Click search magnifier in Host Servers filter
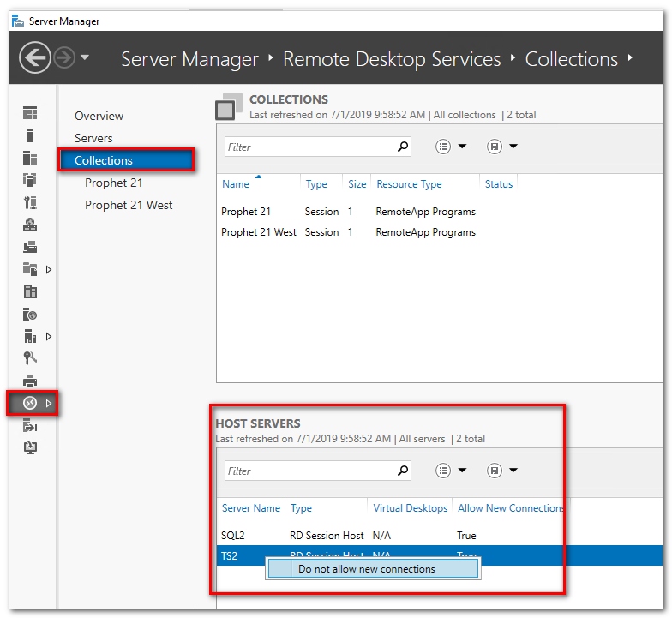 (x=403, y=471)
